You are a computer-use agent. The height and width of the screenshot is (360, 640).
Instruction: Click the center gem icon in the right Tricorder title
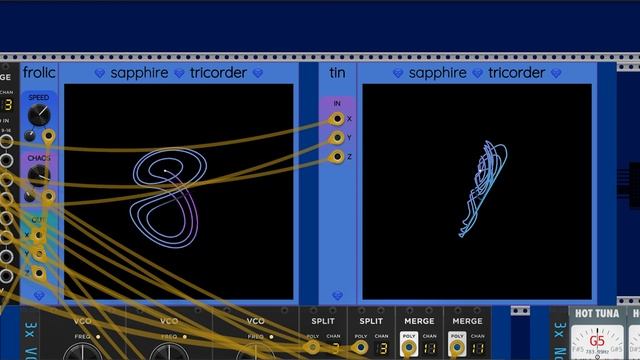(477, 73)
